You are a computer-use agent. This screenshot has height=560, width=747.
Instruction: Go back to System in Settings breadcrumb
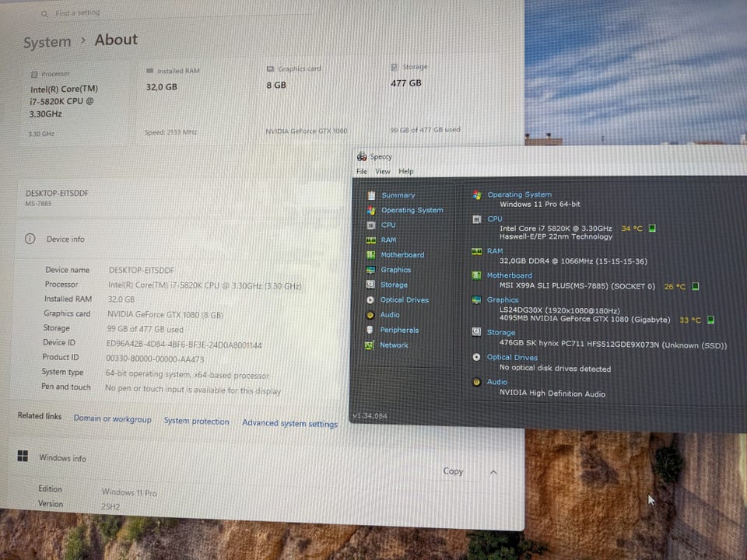(47, 42)
